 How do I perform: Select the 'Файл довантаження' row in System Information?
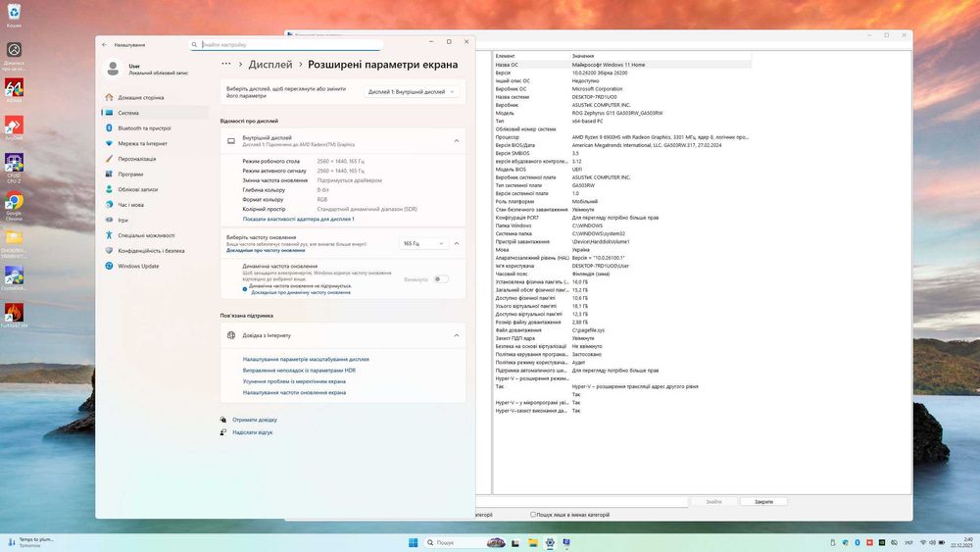point(622,330)
